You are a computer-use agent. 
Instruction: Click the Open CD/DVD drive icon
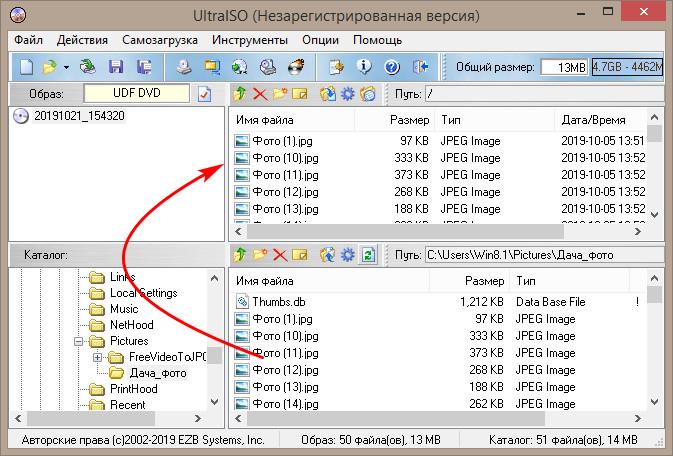tap(88, 67)
